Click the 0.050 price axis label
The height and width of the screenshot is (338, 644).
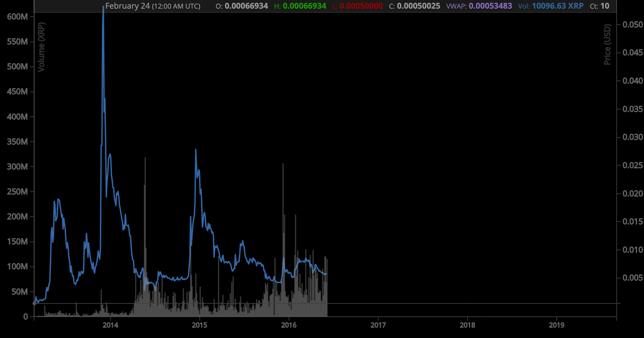click(x=633, y=25)
